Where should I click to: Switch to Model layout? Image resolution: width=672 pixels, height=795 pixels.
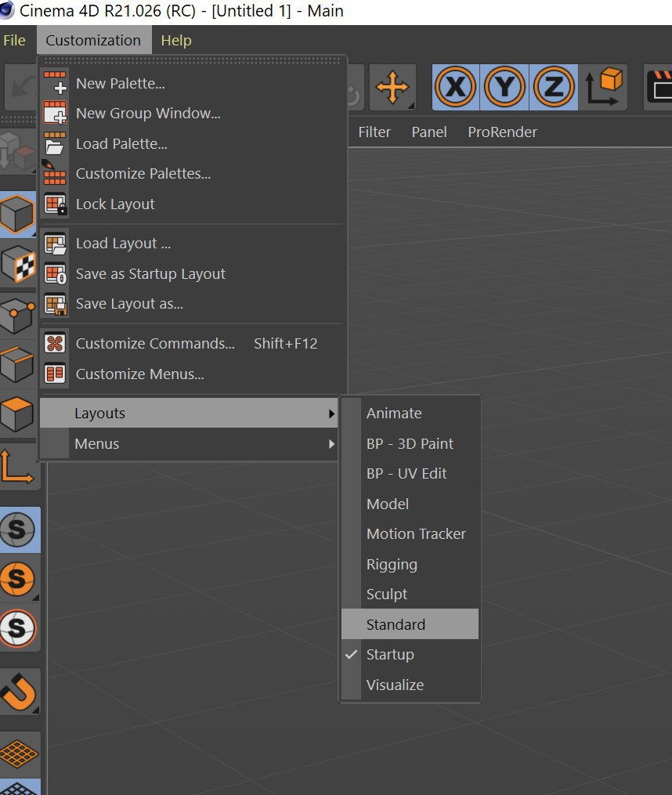tap(410, 504)
